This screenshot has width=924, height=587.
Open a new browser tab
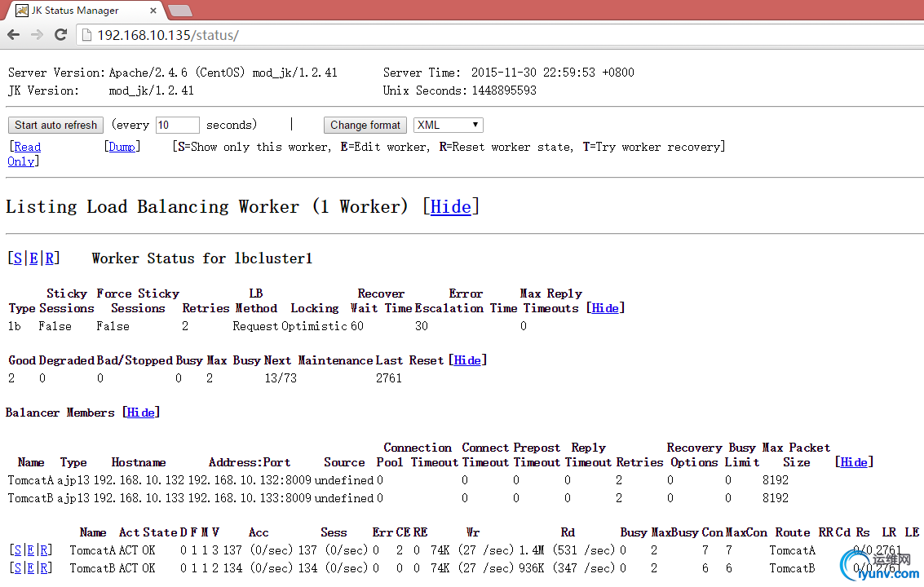179,11
